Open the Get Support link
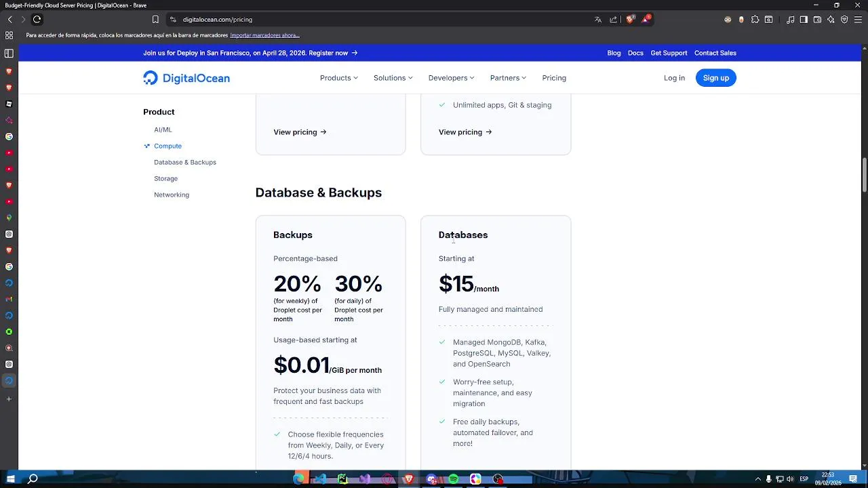The image size is (868, 488). point(669,53)
